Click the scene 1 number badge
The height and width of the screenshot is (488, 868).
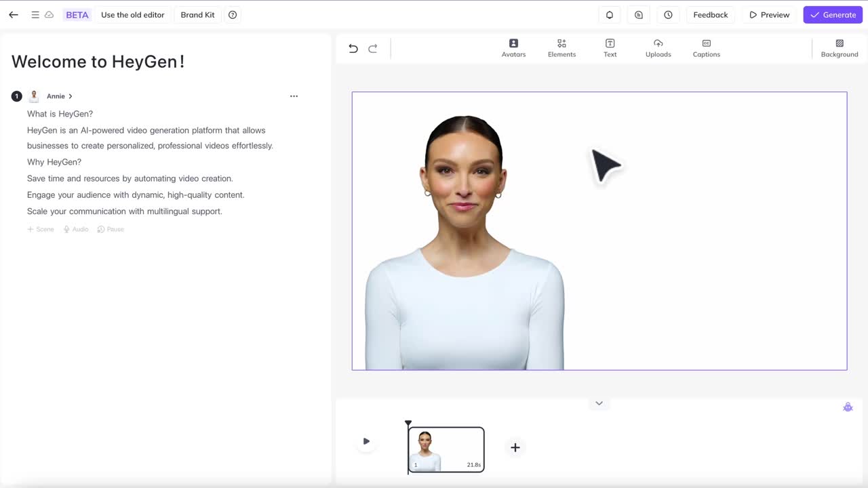tap(17, 96)
